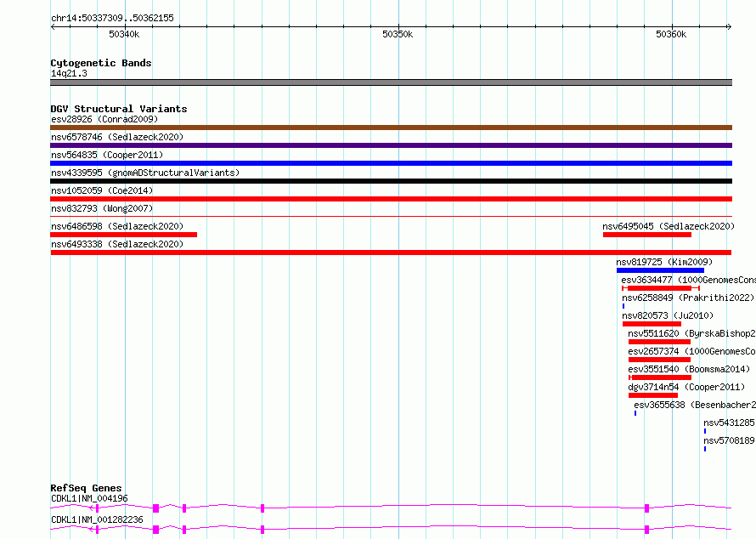Click the nsv832793 (Wong2007) label
This screenshot has width=756, height=539.
pos(102,208)
